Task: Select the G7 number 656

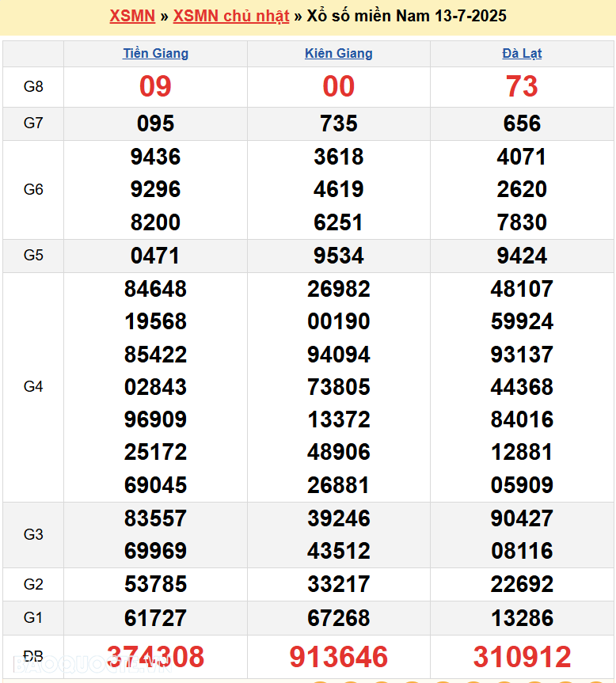Action: (522, 123)
